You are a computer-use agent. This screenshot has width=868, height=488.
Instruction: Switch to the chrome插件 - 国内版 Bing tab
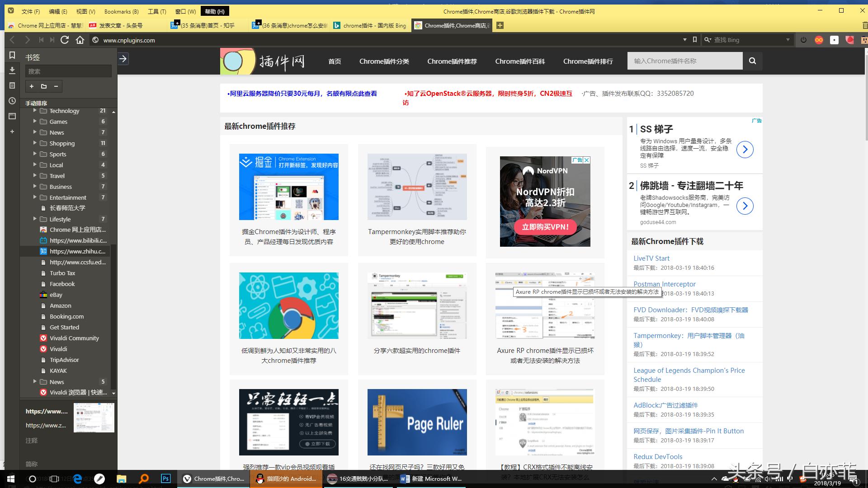[370, 26]
